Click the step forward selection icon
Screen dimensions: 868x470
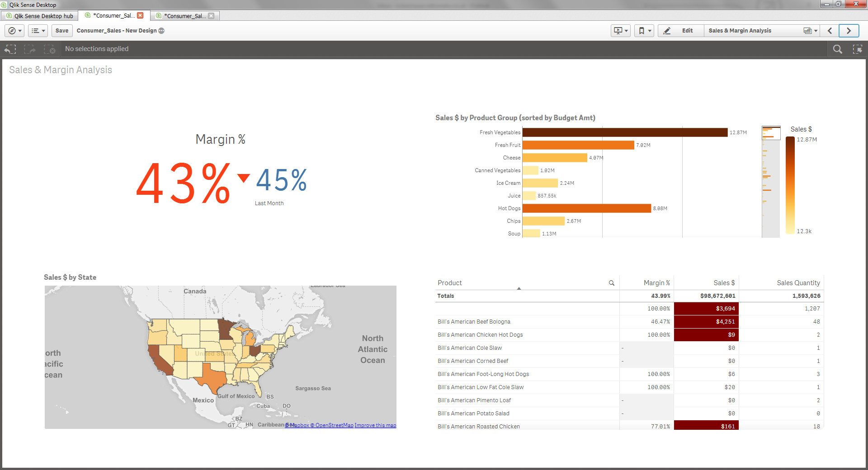(x=30, y=49)
